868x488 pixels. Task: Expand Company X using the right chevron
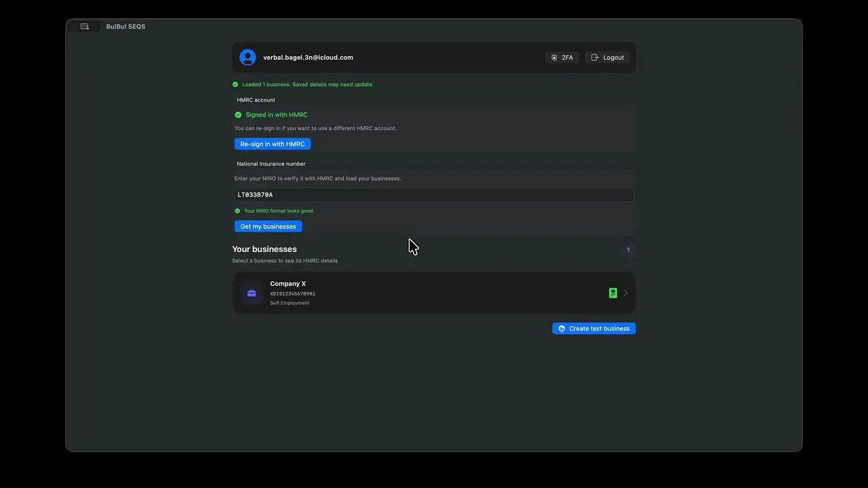[625, 293]
